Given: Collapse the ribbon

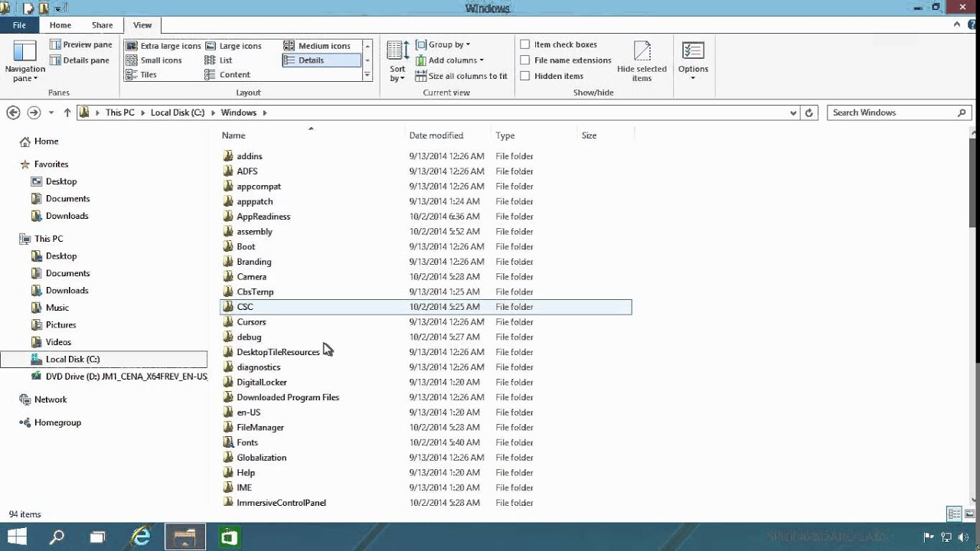Looking at the screenshot, I should coord(957,25).
